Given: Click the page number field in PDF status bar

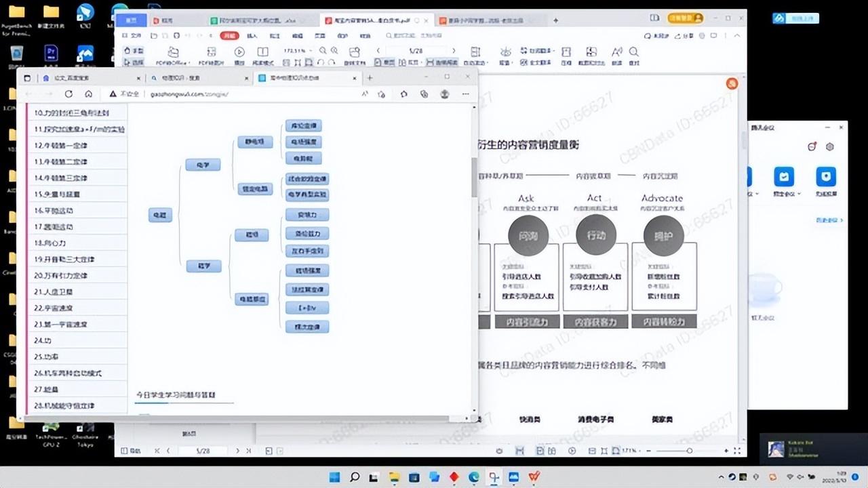Looking at the screenshot, I should coord(203,451).
